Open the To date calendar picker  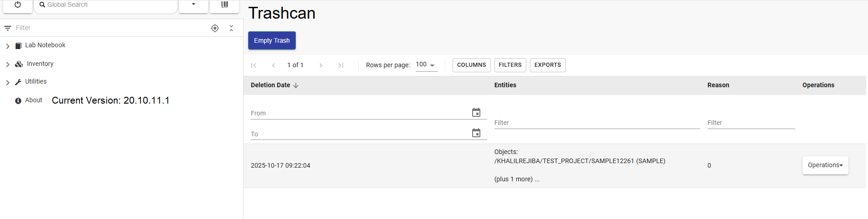(x=476, y=133)
